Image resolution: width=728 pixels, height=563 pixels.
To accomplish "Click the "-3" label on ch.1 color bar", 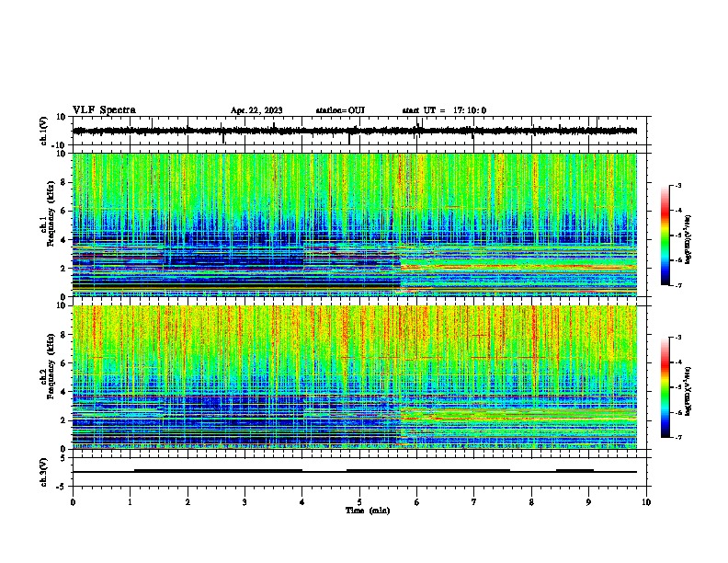I will tap(677, 185).
